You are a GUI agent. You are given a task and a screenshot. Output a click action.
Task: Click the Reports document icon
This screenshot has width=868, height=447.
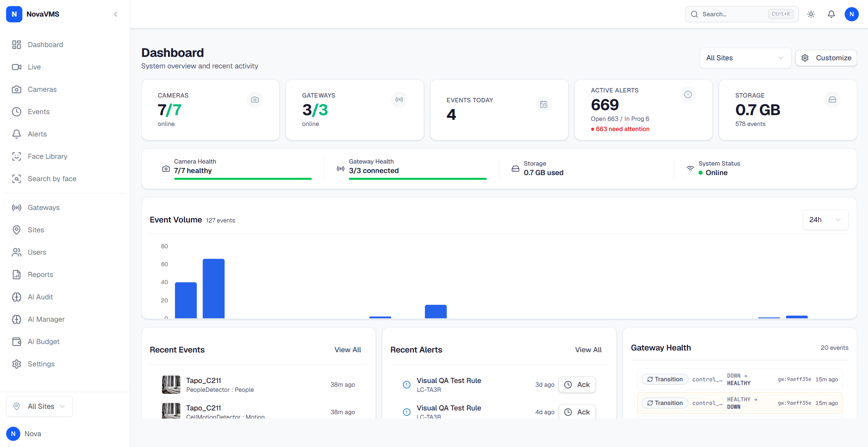tap(17, 275)
